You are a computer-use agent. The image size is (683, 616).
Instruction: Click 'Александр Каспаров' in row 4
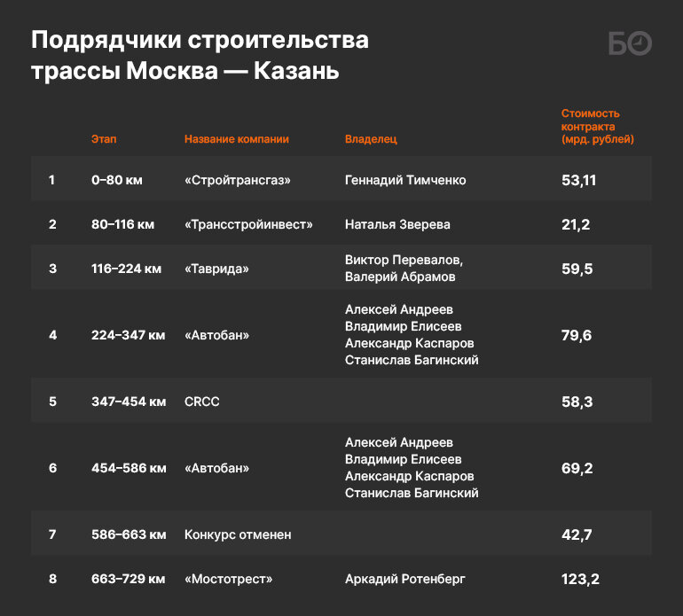pos(410,344)
